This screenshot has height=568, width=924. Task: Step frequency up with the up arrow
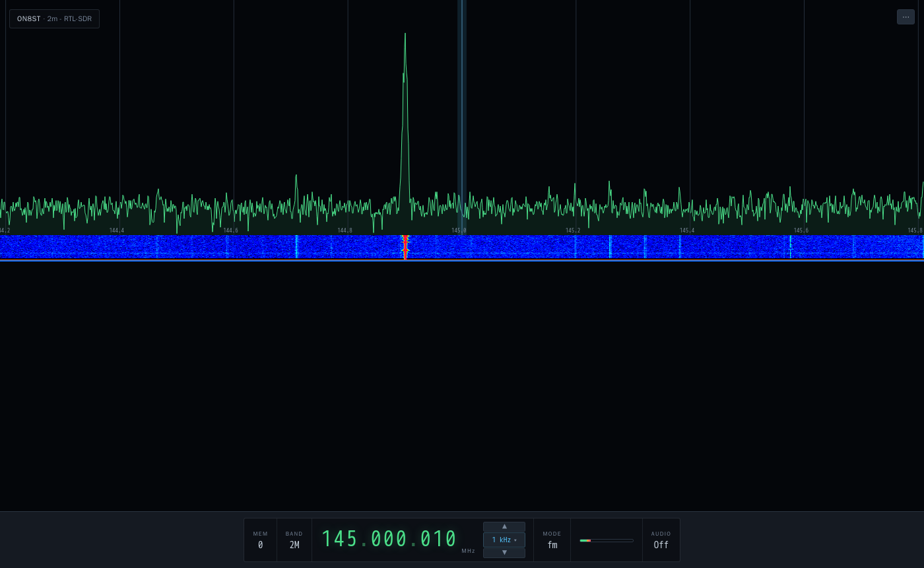pyautogui.click(x=504, y=526)
